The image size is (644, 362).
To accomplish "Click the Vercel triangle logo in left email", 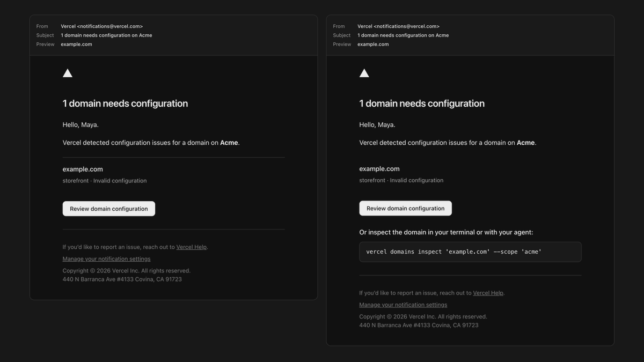I will [68, 73].
